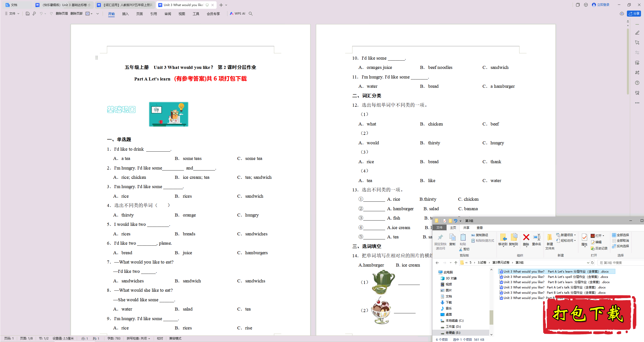The width and height of the screenshot is (644, 342).
Task: Open the search magnifier in WPS ribbon
Action: 251,14
